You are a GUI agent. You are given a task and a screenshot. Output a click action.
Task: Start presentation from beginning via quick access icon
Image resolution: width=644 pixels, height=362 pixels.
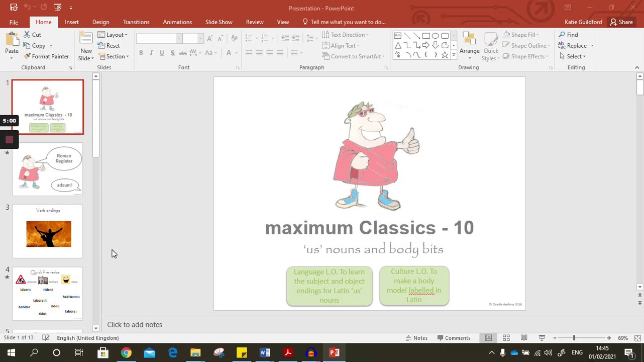point(58,8)
